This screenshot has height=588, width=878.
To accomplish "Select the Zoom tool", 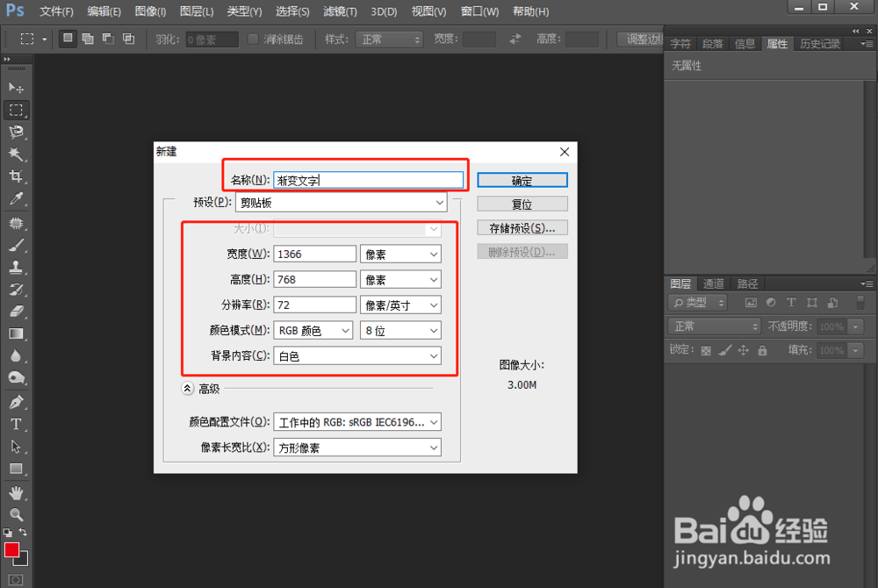I will (x=16, y=513).
